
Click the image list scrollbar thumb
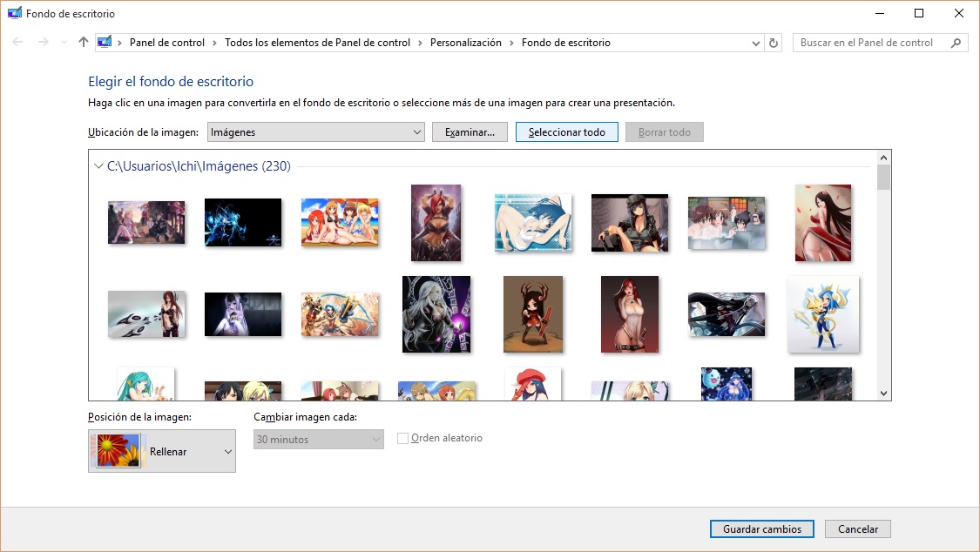coord(883,177)
